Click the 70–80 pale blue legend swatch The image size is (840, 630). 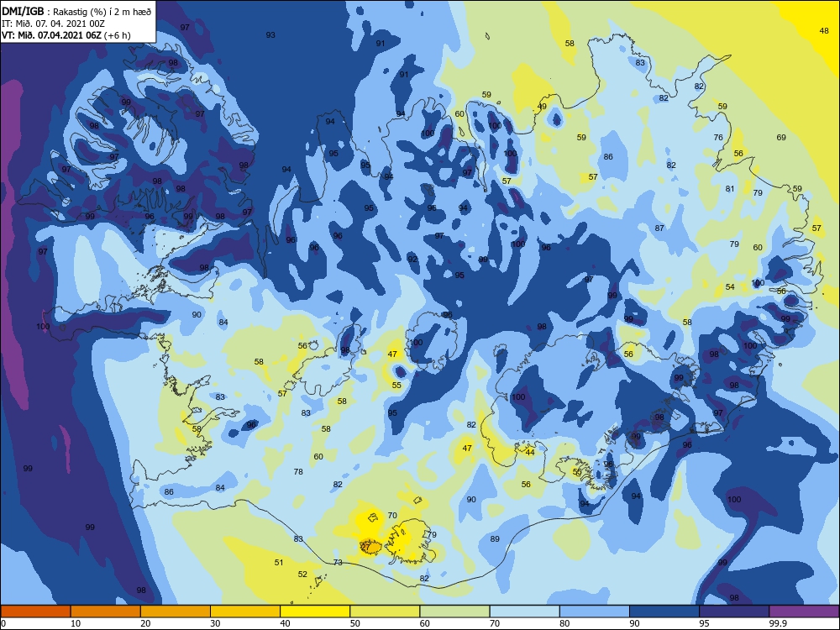point(524,612)
